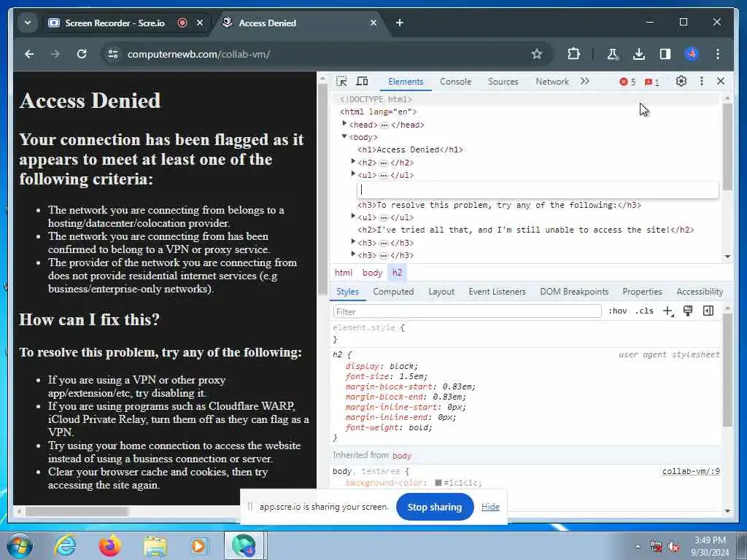Go back to the previous page
747x560 pixels.
click(x=29, y=54)
